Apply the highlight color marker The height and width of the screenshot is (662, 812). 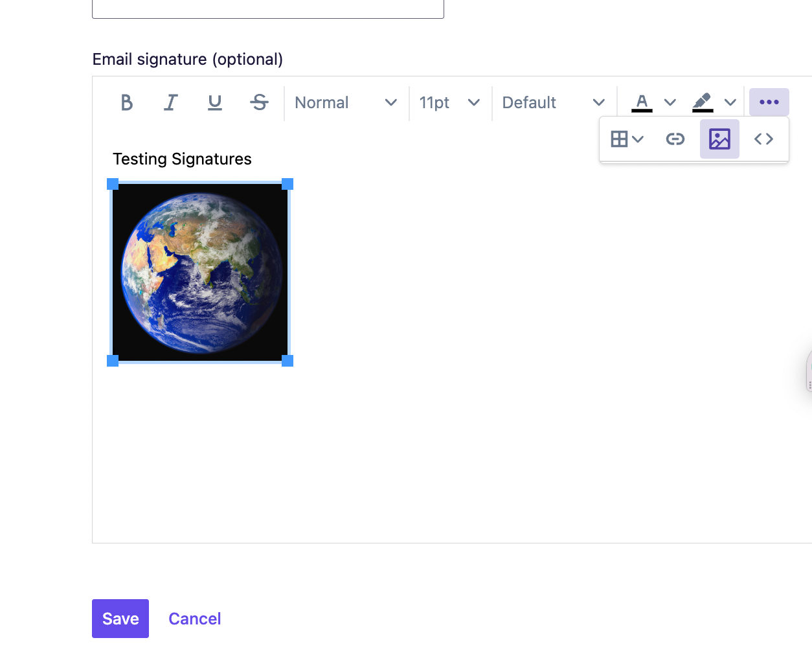click(703, 102)
